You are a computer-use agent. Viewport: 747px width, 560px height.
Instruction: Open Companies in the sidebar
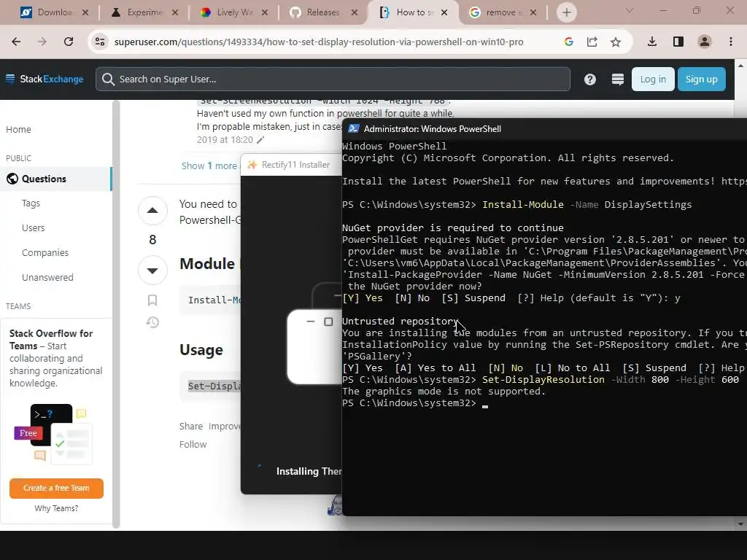(x=45, y=253)
